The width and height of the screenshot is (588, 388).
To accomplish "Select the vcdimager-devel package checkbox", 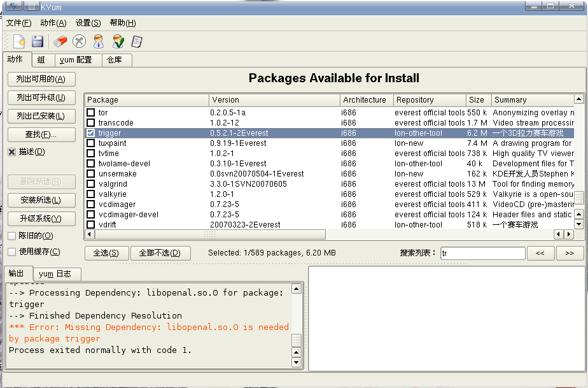I will coord(91,214).
